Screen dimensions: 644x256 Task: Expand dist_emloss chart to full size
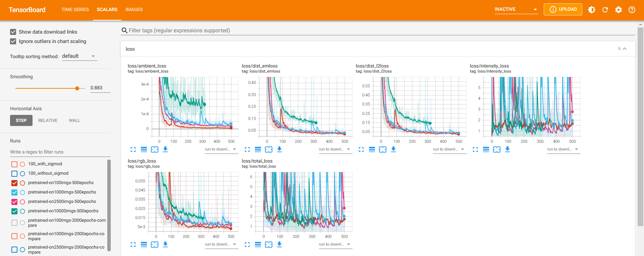[247, 150]
